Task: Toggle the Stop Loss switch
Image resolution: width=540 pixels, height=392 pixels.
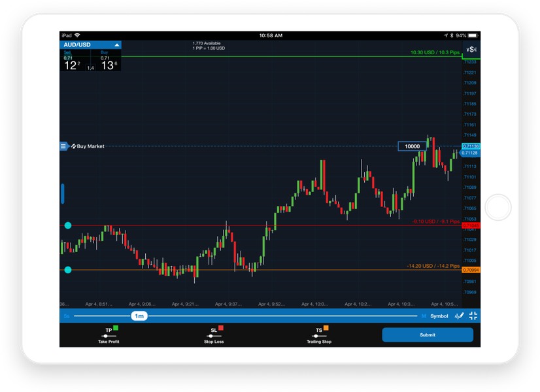Action: point(213,336)
